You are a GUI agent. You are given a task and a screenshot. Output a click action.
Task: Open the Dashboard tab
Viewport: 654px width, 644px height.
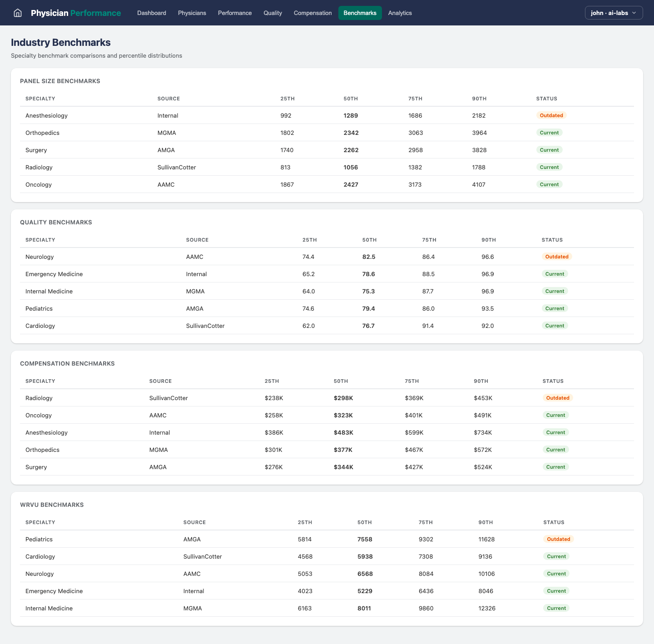[x=152, y=13]
